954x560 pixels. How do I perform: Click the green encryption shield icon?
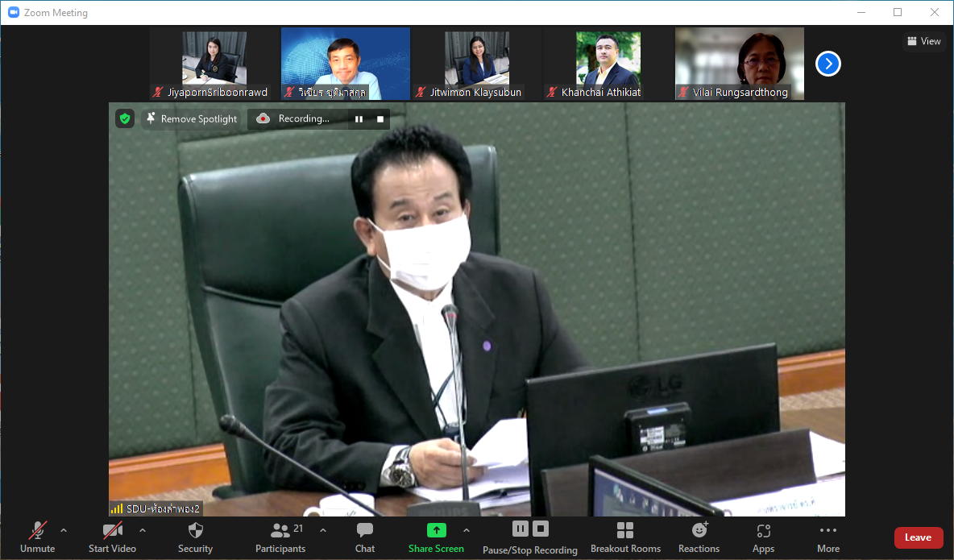[x=124, y=118]
